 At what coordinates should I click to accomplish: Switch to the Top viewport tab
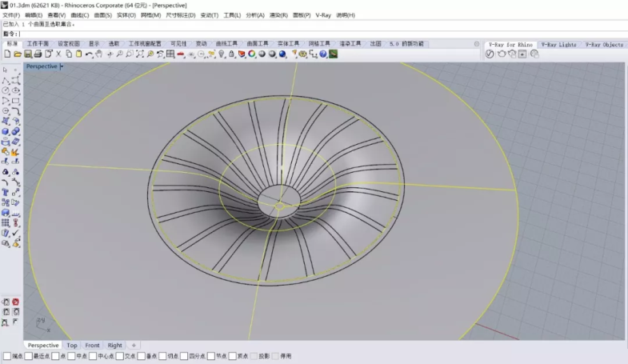tap(72, 346)
